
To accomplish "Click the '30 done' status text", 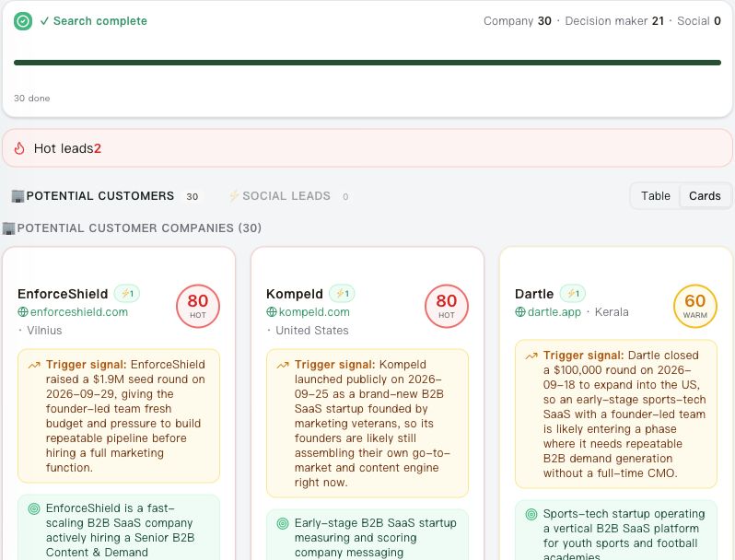I will point(32,99).
